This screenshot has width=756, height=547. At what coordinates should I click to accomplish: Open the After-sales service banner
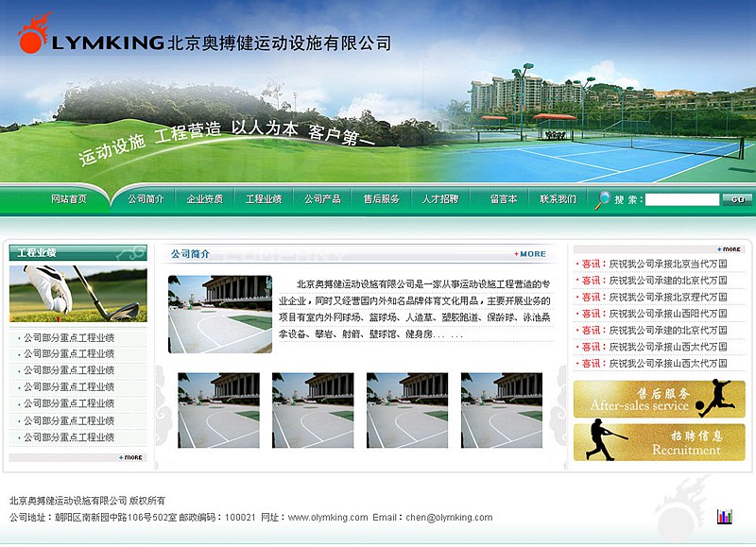[x=659, y=399]
